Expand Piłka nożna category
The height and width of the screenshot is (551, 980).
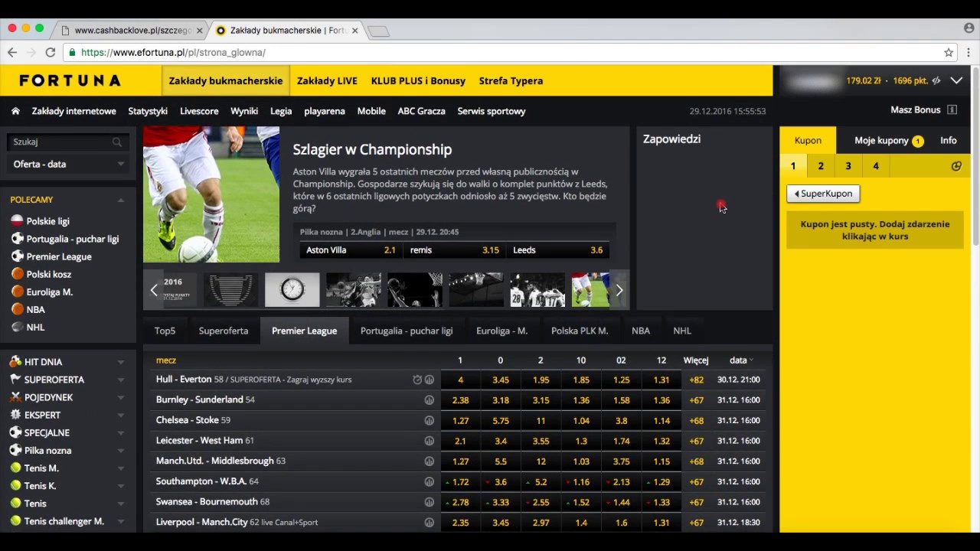(x=120, y=451)
